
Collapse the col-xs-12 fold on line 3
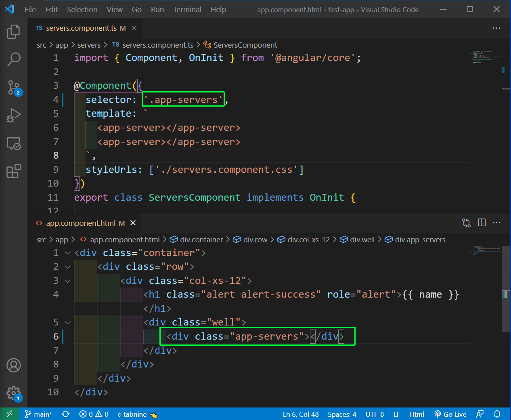pos(67,281)
